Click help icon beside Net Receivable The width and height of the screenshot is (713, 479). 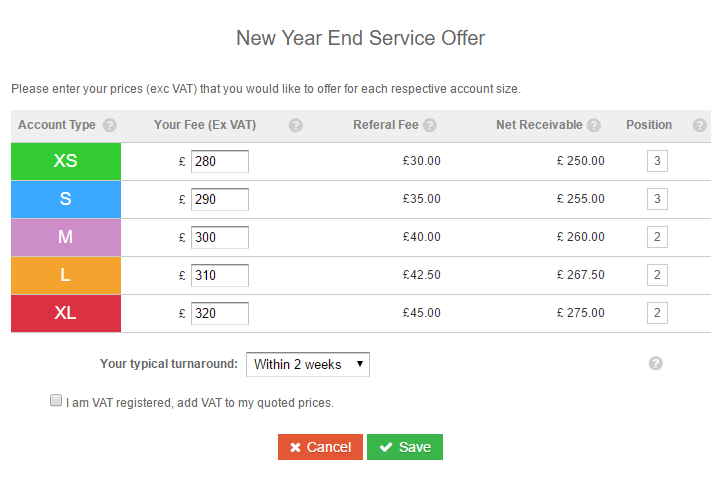pyautogui.click(x=594, y=126)
